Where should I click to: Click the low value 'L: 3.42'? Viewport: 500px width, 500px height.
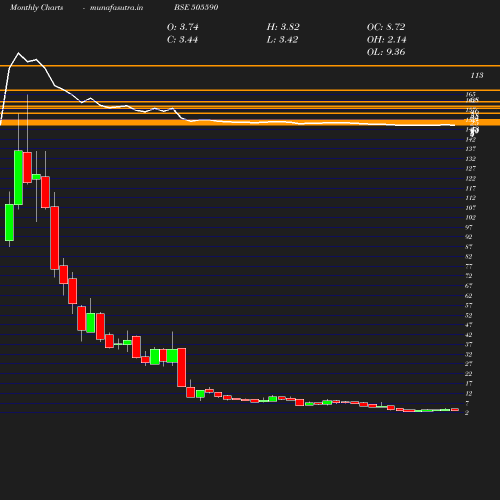coord(282,40)
